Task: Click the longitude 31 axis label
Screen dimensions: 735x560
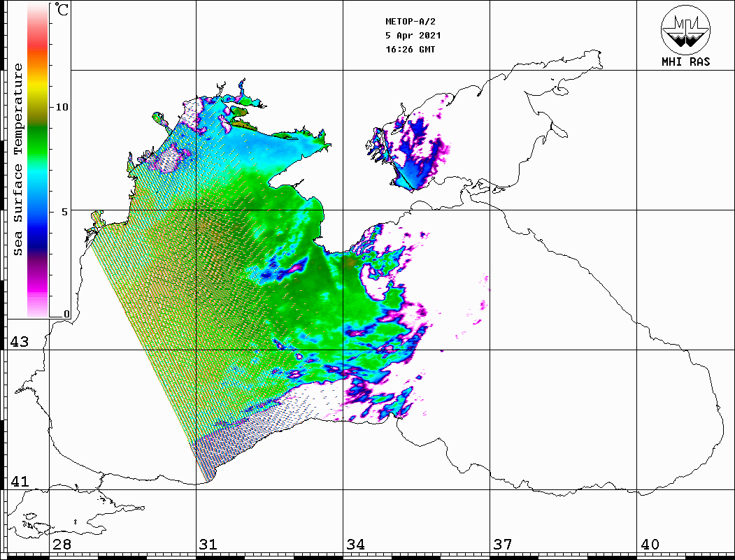Action: pos(208,545)
